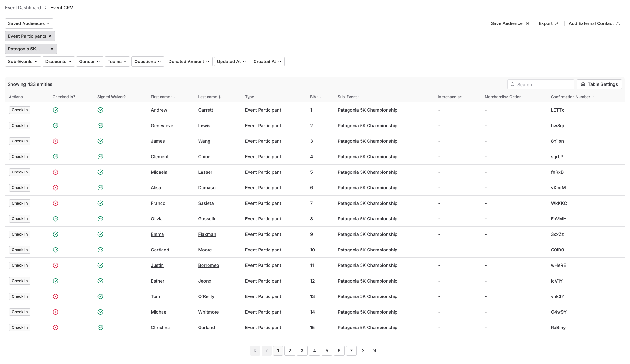Navigate to Event Dashboard breadcrumb
Viewport: 630px width, 364px height.
(23, 8)
